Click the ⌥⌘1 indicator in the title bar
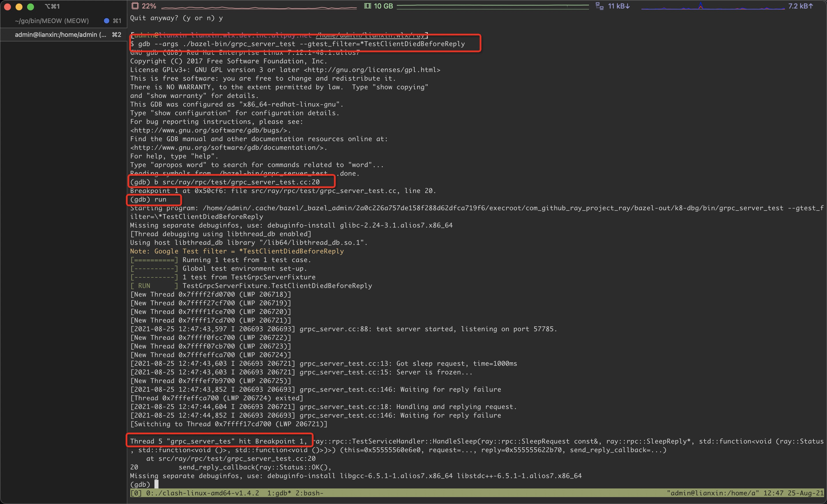The height and width of the screenshot is (504, 827). (x=52, y=6)
